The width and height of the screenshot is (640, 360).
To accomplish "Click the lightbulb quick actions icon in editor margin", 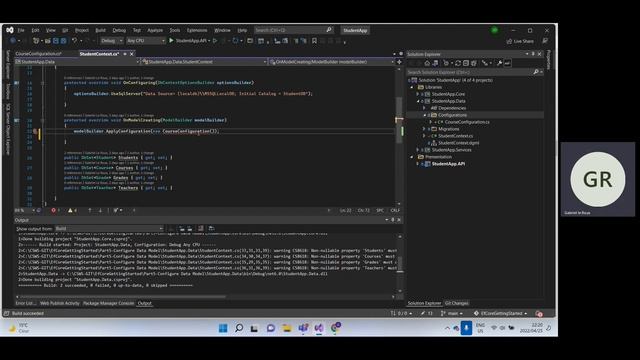I will 36,131.
